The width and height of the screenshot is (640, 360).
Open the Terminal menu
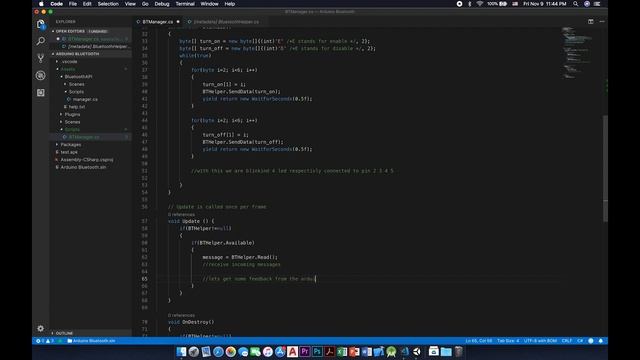(x=185, y=4)
